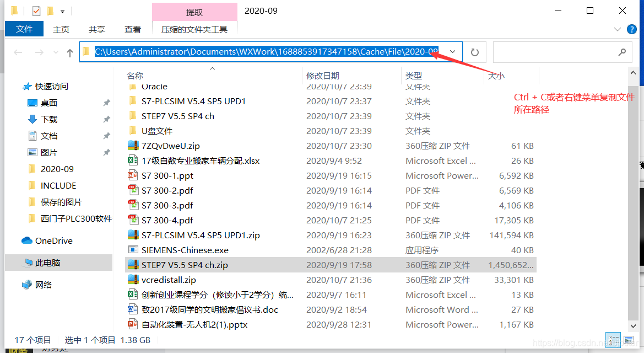Screen dimensions: 644x353
Task: Select 17级自数专业搬家车辆分配.xlsx Excel icon
Action: pyautogui.click(x=133, y=161)
